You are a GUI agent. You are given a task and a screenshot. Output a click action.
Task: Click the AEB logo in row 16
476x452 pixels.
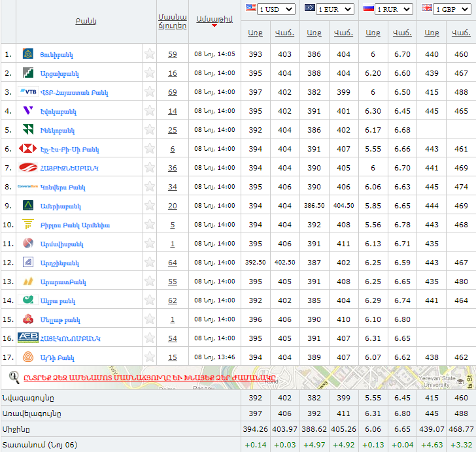click(28, 338)
